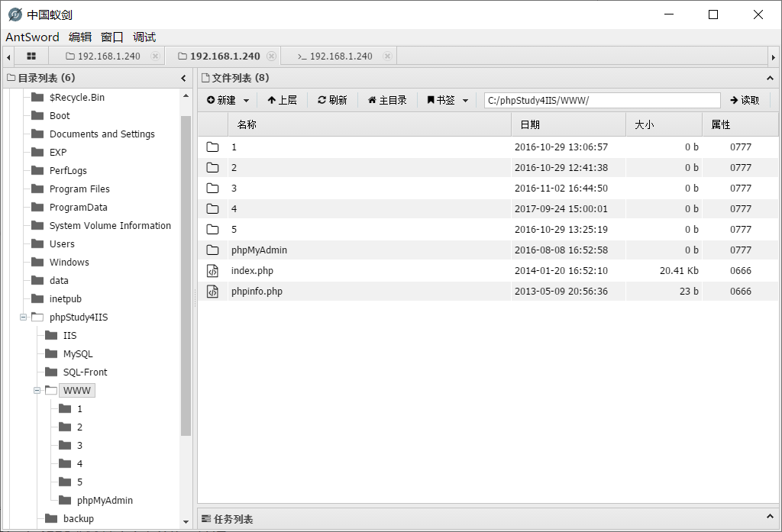The image size is (782, 532).
Task: Click the 读取 (Read) button
Action: point(745,100)
